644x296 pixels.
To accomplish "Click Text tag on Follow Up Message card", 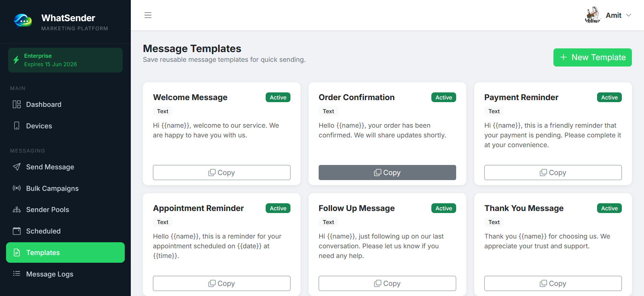I will [328, 222].
